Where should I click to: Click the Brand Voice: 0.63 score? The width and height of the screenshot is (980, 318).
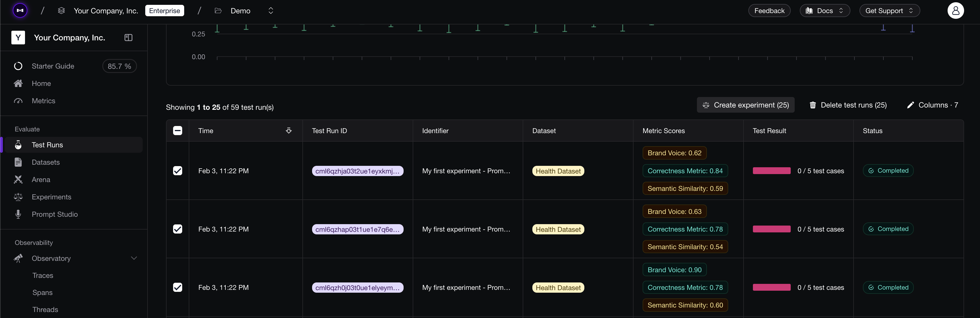(674, 211)
